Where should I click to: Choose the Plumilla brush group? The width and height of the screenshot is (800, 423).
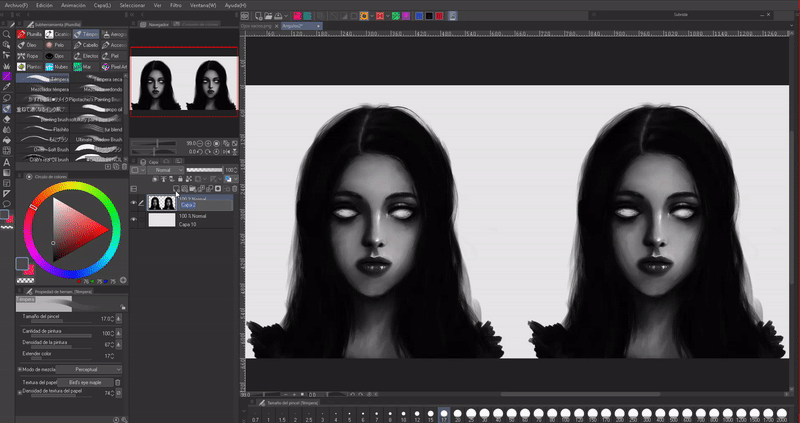coord(30,33)
